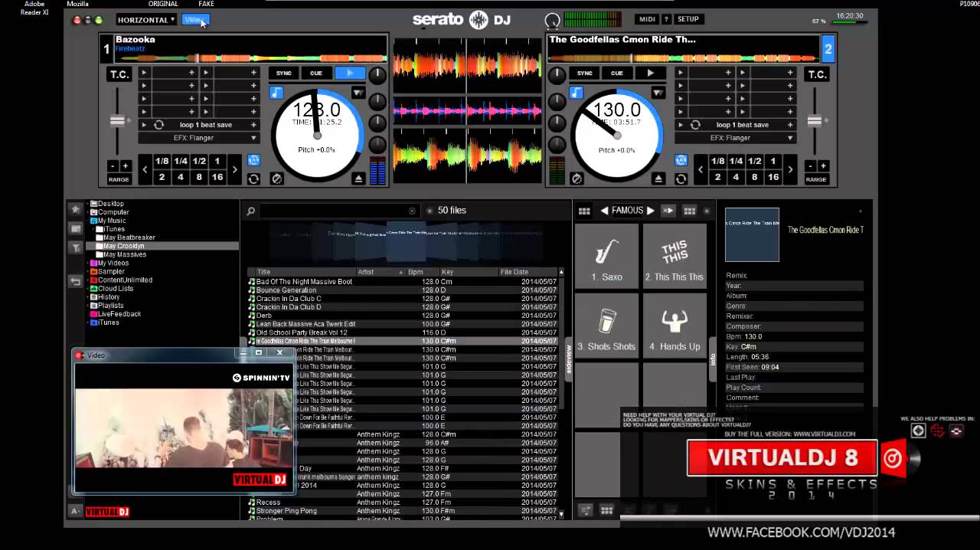This screenshot has width=980, height=550.
Task: Open the HORIZONTAL layout dropdown
Action: pos(146,20)
